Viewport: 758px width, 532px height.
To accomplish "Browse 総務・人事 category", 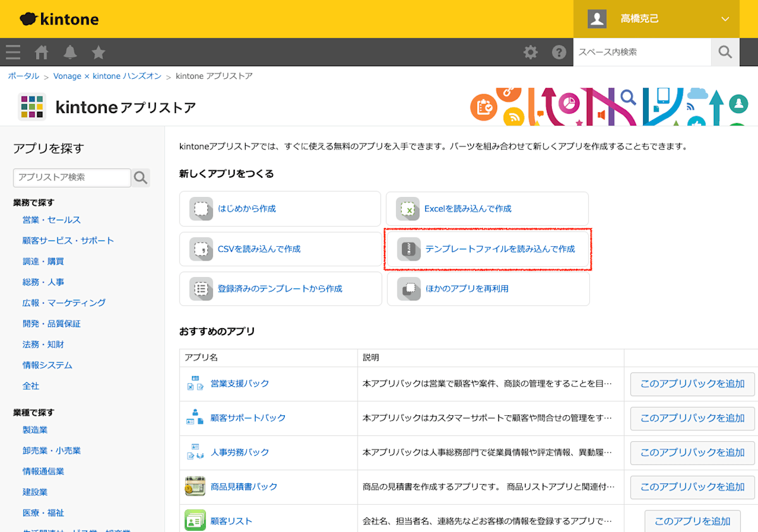I will 43,283.
